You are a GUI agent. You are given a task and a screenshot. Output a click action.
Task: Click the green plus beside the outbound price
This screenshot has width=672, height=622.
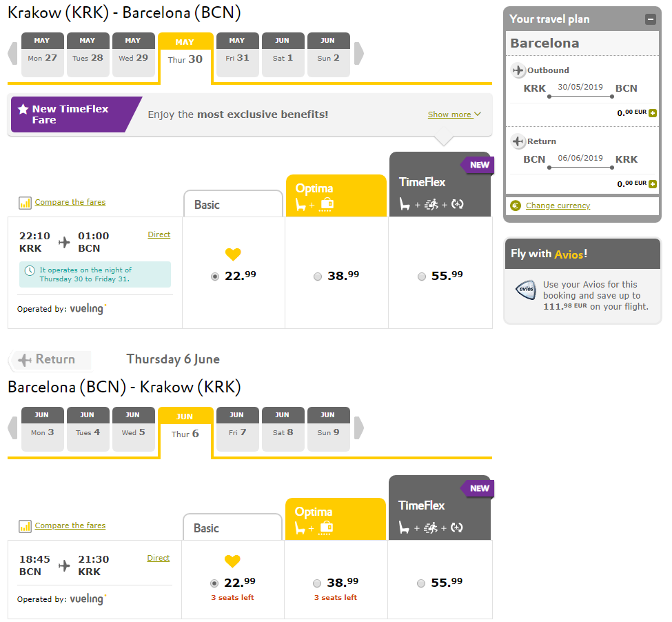coord(653,113)
